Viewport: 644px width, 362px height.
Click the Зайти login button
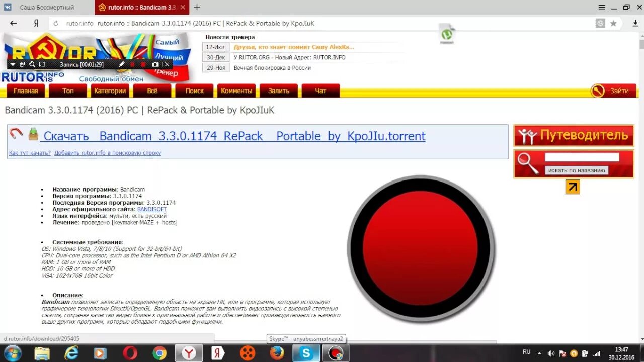coord(613,91)
